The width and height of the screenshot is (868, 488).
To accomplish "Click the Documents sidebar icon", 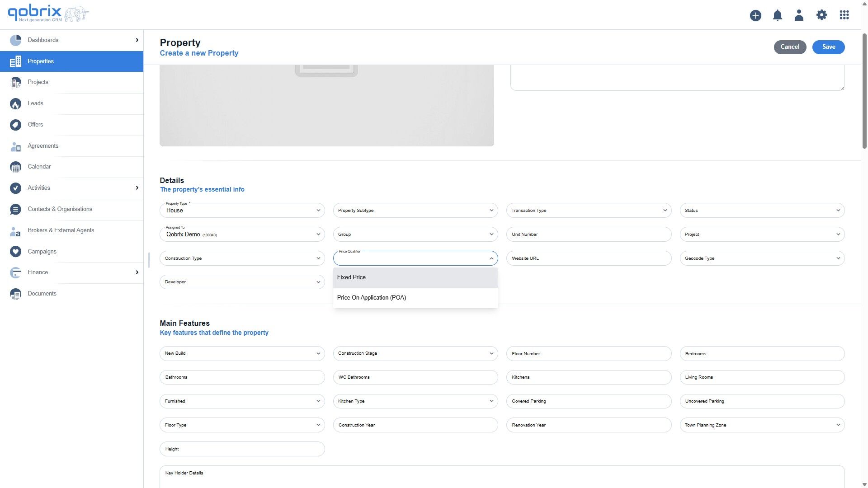I will pos(16,293).
